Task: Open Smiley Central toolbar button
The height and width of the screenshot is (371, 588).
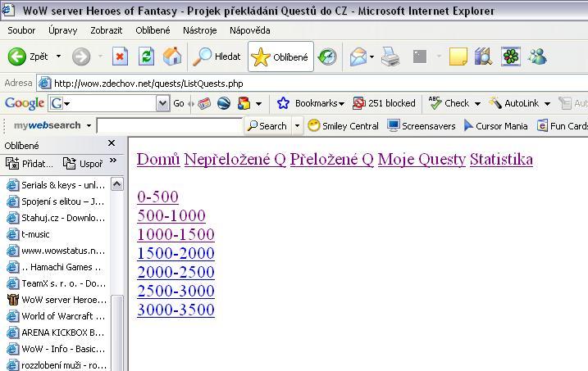Action: tap(343, 126)
